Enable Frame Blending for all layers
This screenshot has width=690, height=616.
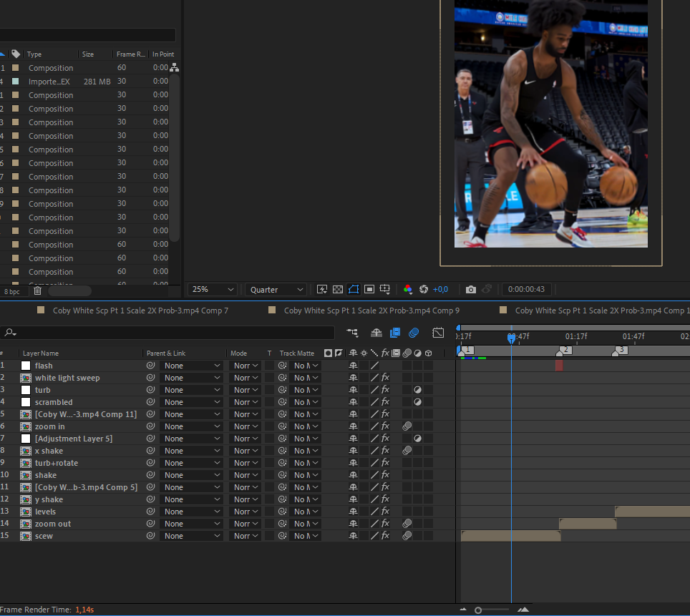394,333
